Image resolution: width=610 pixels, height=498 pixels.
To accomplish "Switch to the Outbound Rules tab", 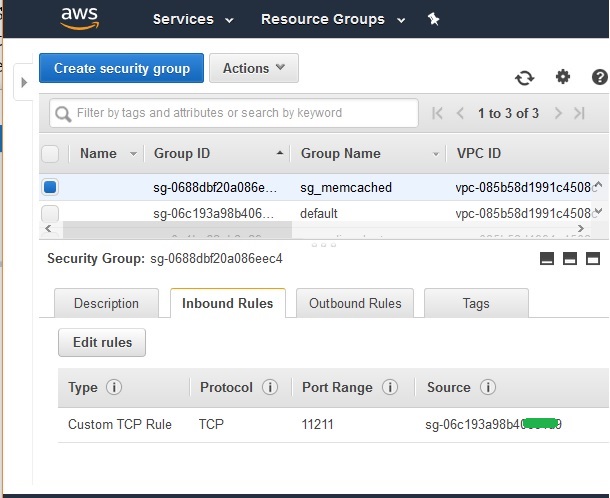I will (x=355, y=303).
